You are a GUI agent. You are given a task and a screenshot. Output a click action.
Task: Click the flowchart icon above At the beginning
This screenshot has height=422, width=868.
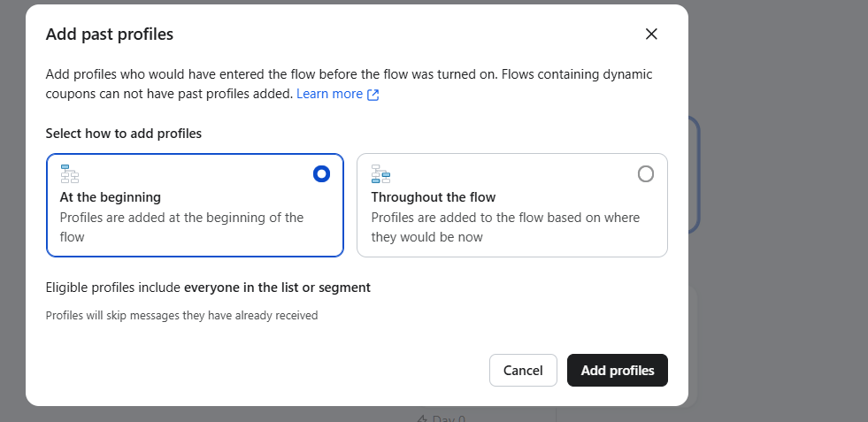[70, 173]
